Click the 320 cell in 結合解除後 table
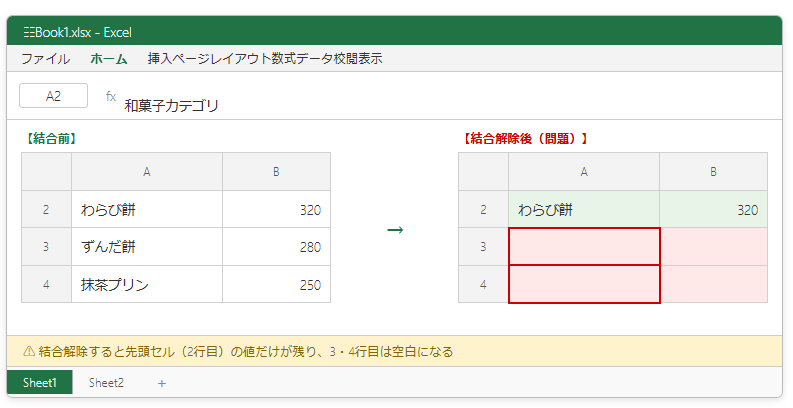The width and height of the screenshot is (793, 408). (x=713, y=210)
